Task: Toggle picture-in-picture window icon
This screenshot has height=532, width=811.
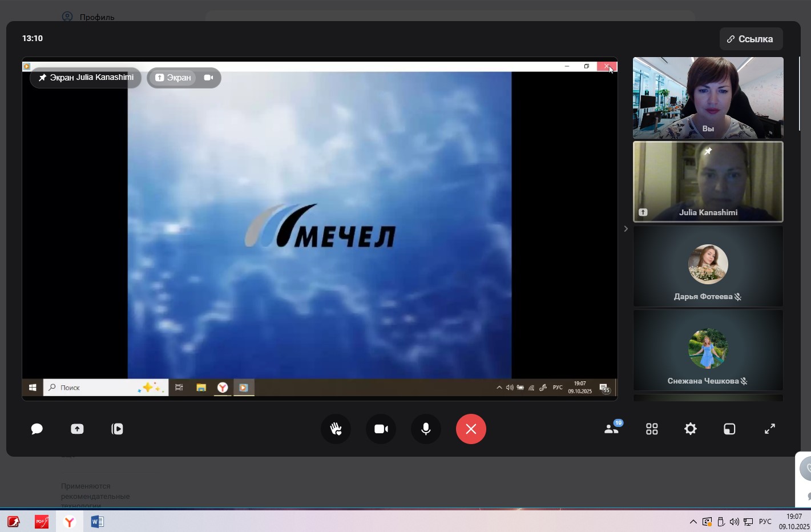Action: click(729, 429)
